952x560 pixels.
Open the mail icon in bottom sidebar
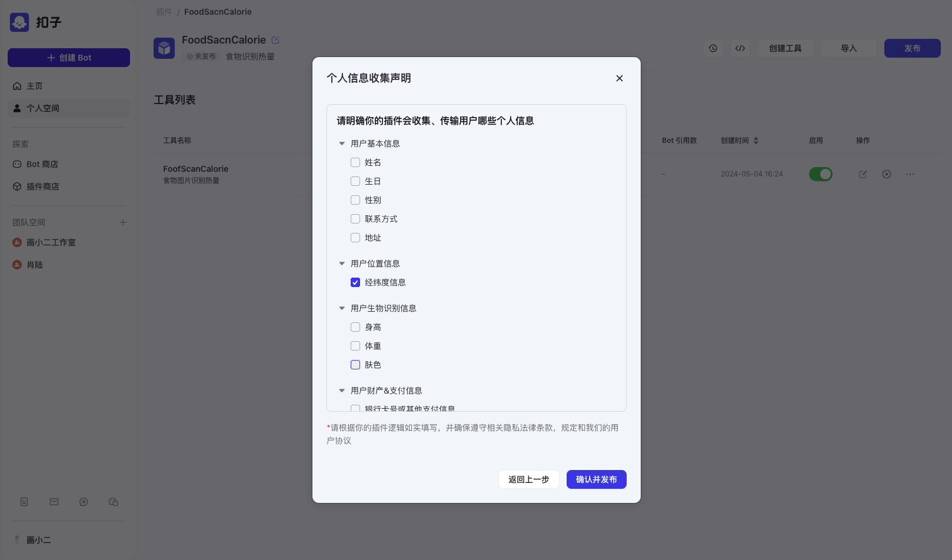tap(54, 502)
